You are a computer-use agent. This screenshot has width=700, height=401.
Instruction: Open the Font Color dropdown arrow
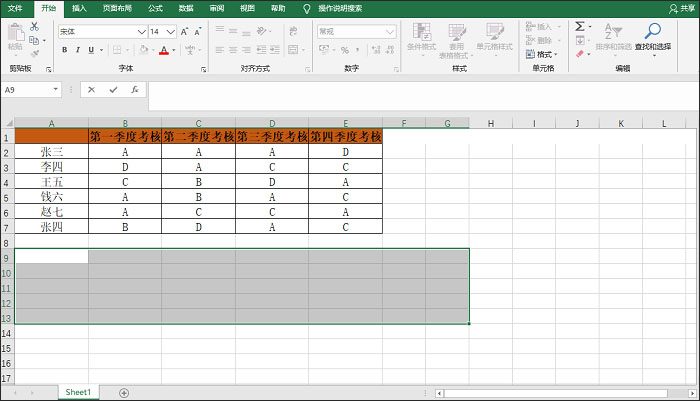click(x=174, y=50)
